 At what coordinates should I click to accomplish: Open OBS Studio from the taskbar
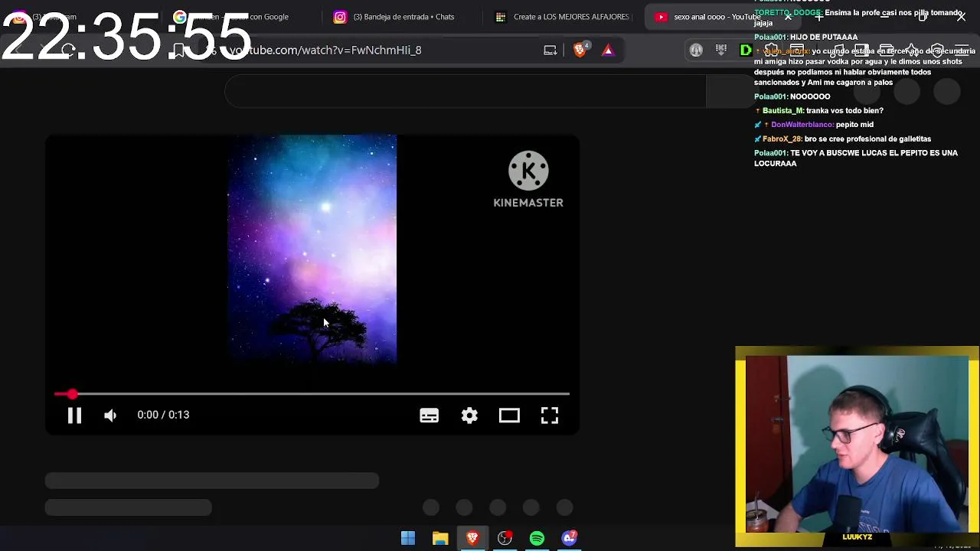505,539
